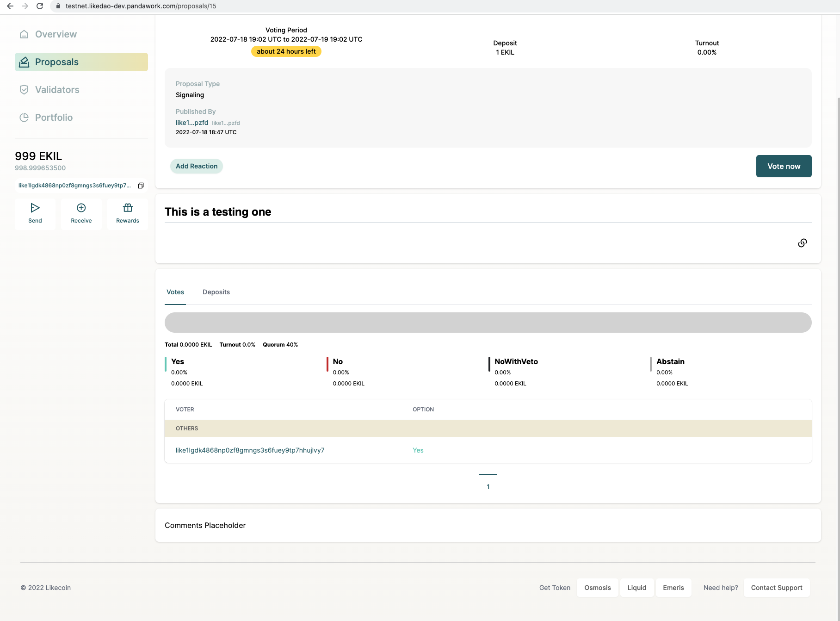Image resolution: width=840 pixels, height=621 pixels.
Task: Click the OPTION column header
Action: (x=423, y=410)
